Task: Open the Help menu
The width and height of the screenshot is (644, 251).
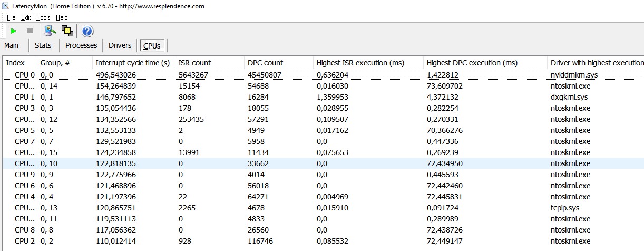Action: point(62,17)
